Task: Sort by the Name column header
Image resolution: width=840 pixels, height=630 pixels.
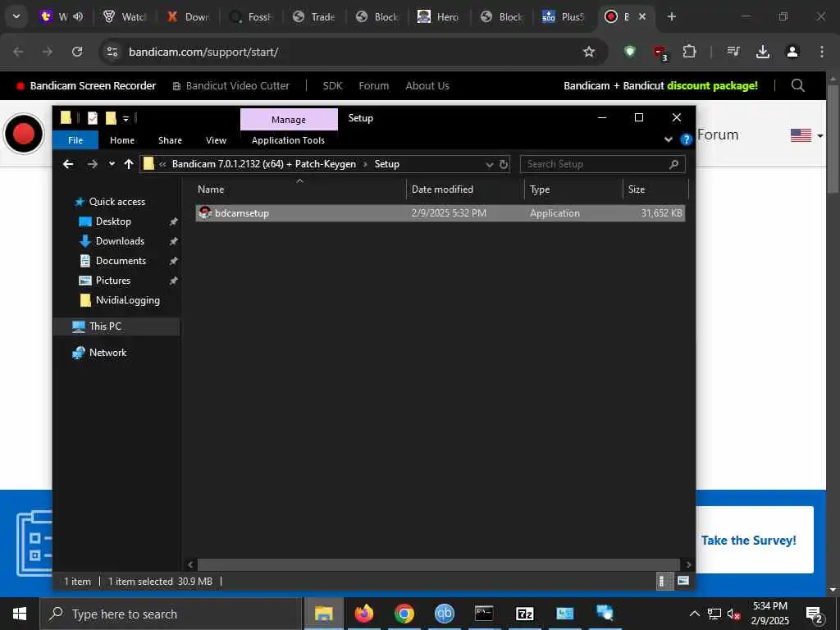Action: tap(211, 189)
